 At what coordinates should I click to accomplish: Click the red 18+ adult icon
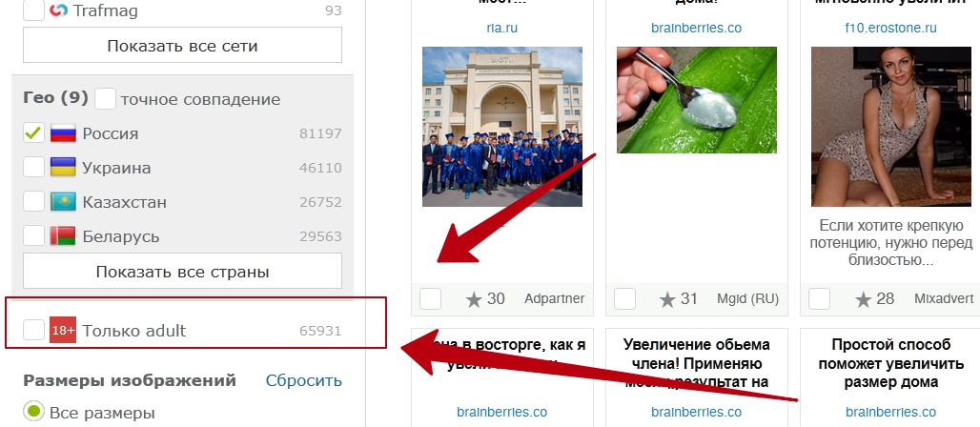point(63,330)
